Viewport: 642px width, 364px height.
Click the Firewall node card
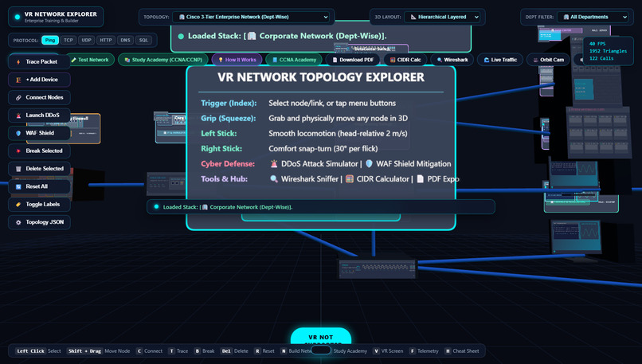[84, 128]
